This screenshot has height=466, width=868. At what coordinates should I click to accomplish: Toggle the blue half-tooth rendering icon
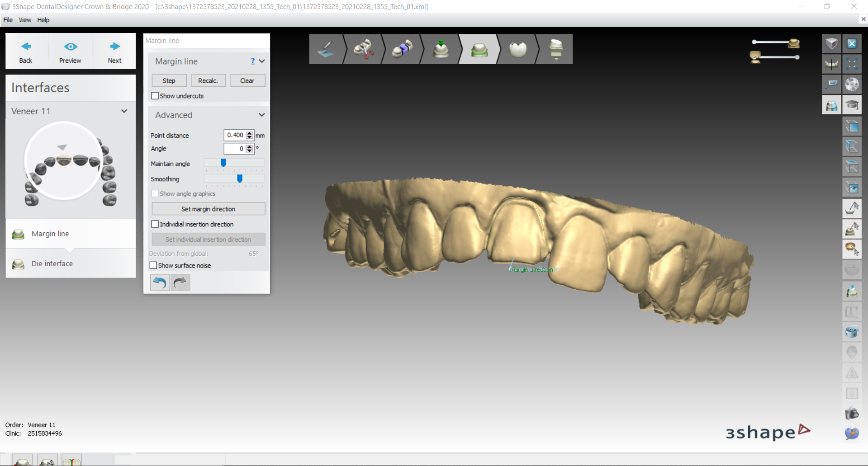(831, 105)
